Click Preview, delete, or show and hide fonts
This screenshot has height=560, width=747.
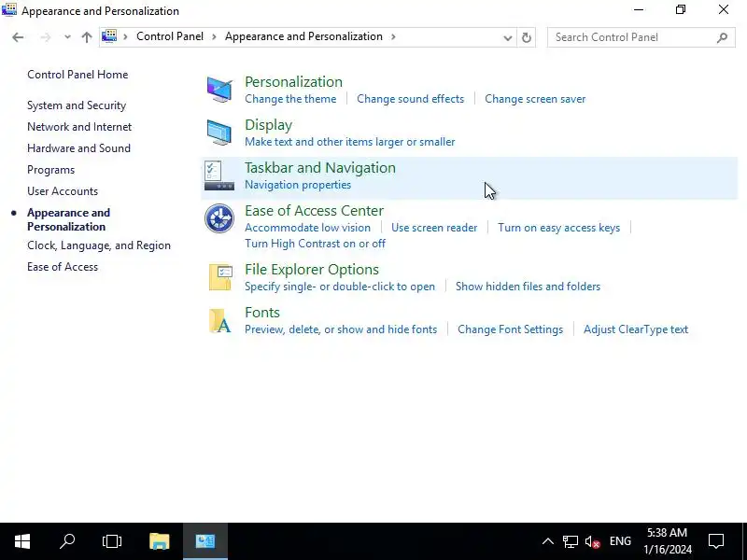click(x=341, y=329)
